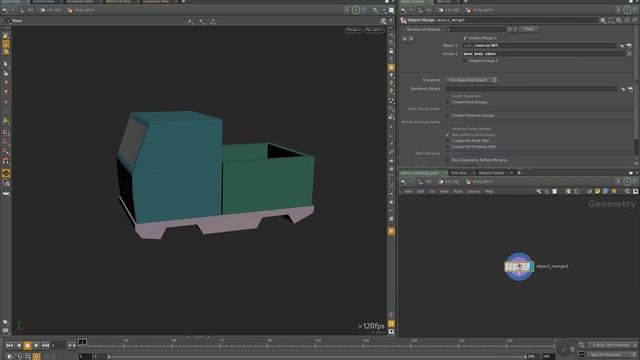Click the network editor search magnifier icon
Screen dimensions: 640x360
627,191
